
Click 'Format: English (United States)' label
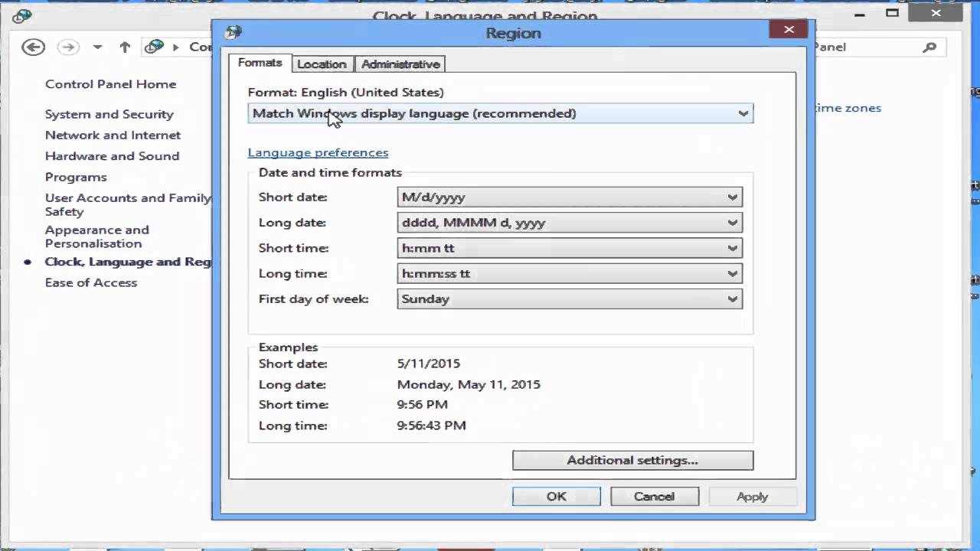(345, 93)
